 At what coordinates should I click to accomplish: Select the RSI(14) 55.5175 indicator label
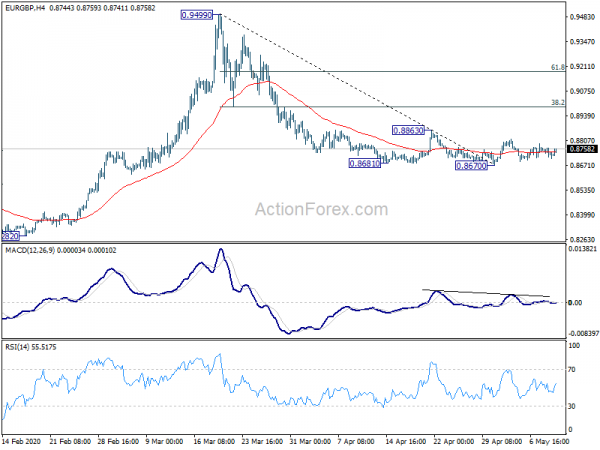31,347
